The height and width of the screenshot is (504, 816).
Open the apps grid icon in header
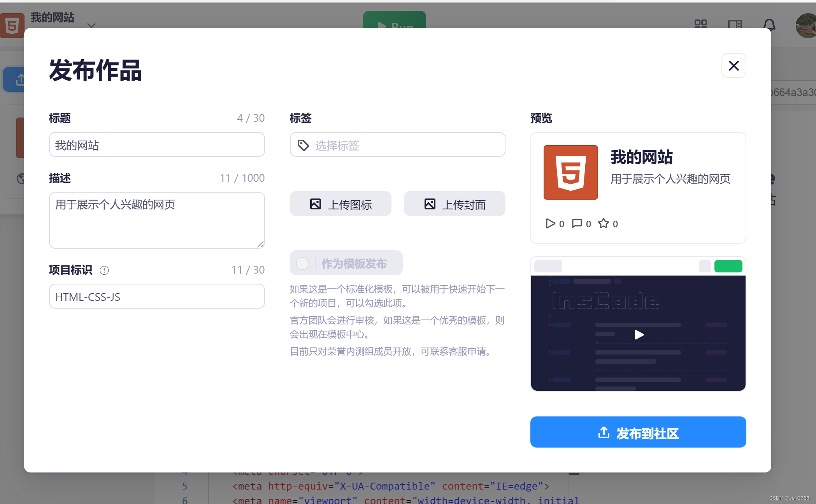click(700, 24)
